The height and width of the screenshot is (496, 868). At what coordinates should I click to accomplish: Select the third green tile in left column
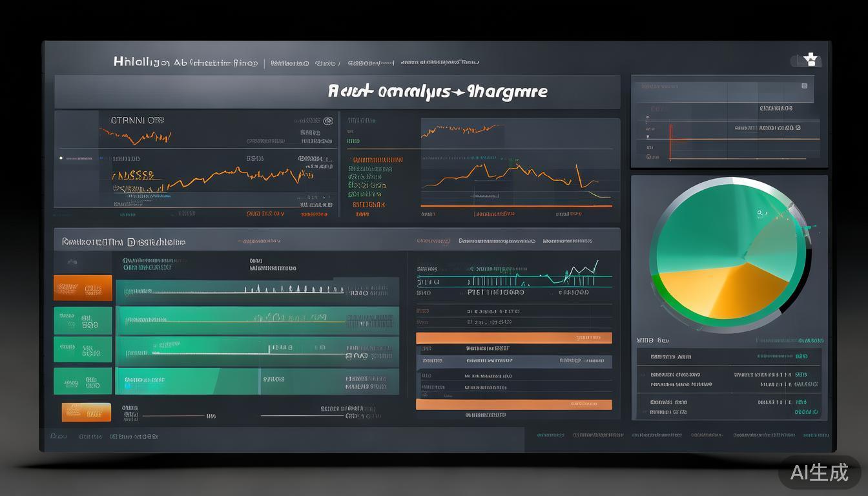click(x=83, y=381)
